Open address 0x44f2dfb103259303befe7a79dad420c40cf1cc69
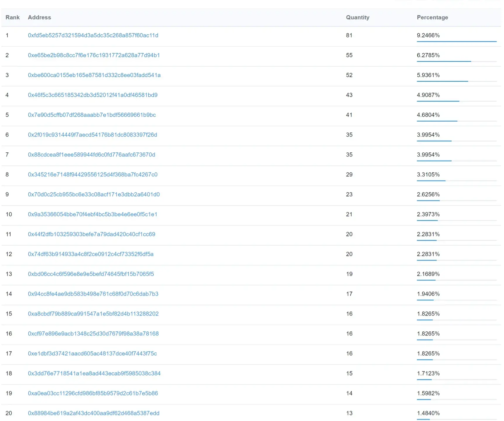Viewport: 504px width, 421px height. (x=92, y=234)
